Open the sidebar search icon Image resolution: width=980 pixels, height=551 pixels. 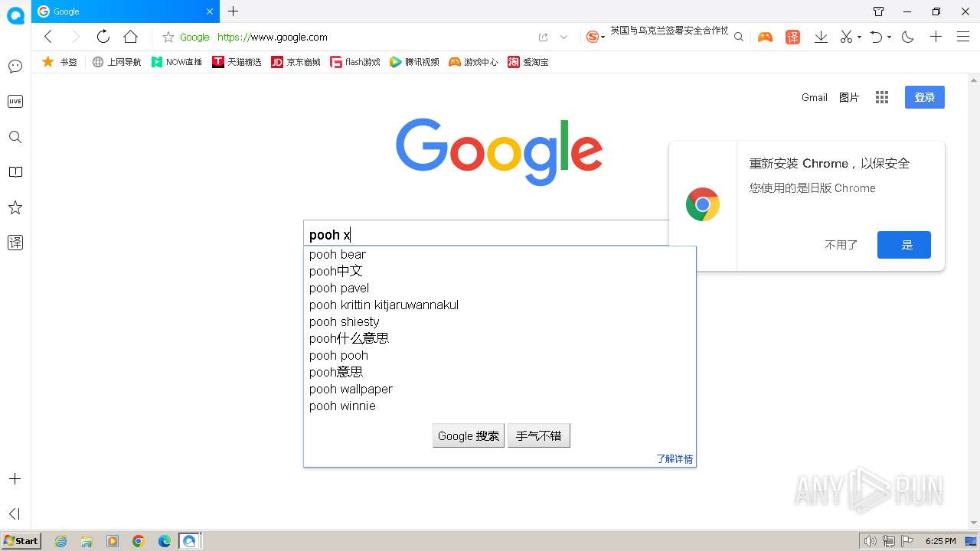pyautogui.click(x=15, y=137)
